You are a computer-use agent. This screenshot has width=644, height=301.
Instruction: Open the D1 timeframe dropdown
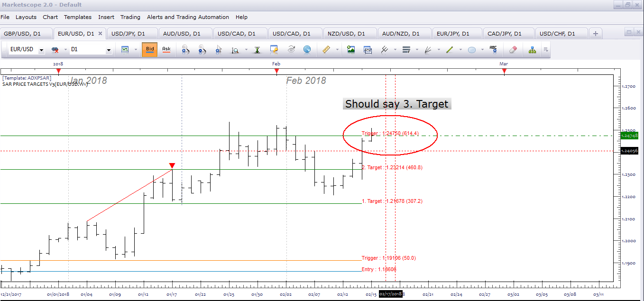[x=109, y=50]
